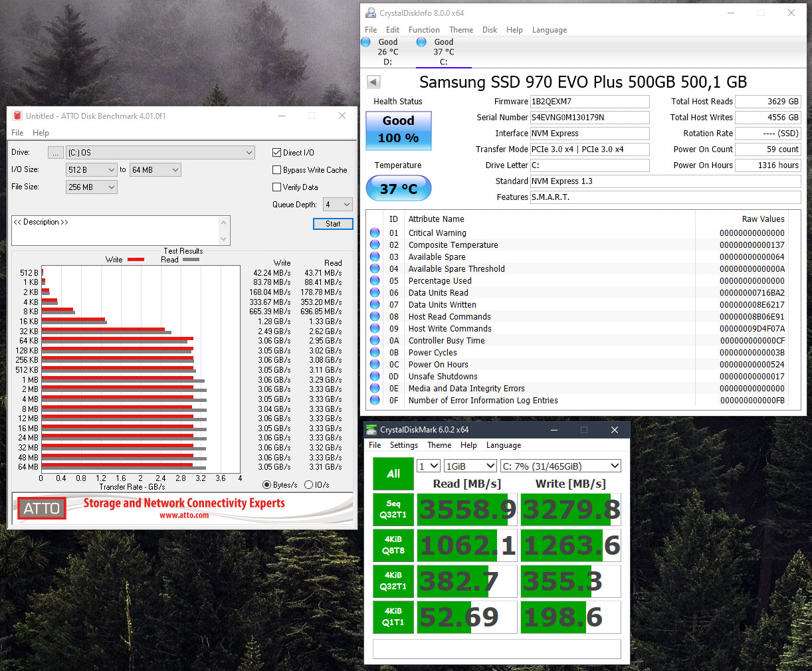Click the ATTO logo in the banner
Image resolution: width=812 pixels, height=671 pixels.
tap(42, 508)
